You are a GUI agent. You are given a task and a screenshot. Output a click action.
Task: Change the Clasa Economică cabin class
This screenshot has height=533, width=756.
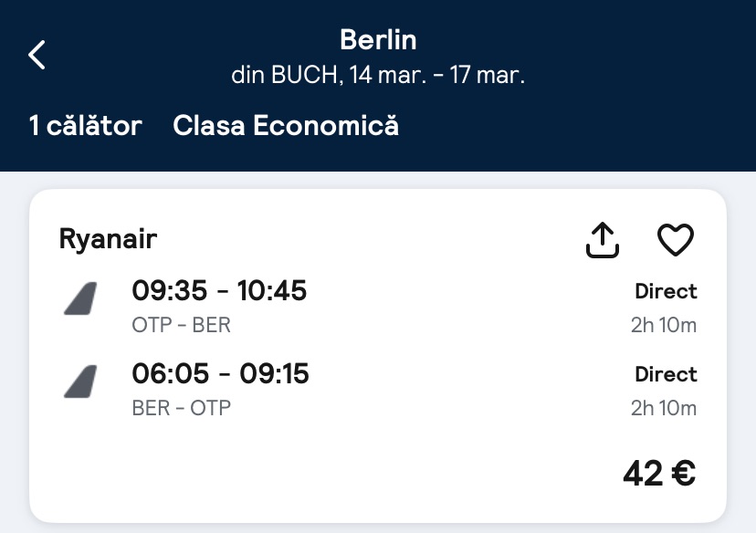286,125
